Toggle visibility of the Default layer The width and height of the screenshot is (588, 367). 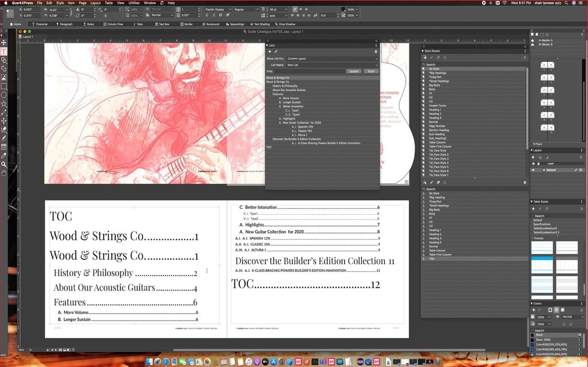tap(533, 170)
